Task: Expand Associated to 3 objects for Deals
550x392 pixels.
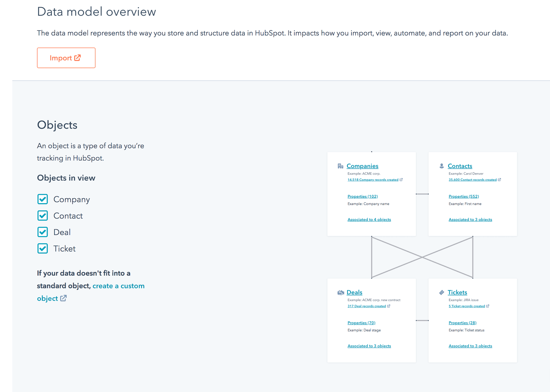Action: pos(369,346)
